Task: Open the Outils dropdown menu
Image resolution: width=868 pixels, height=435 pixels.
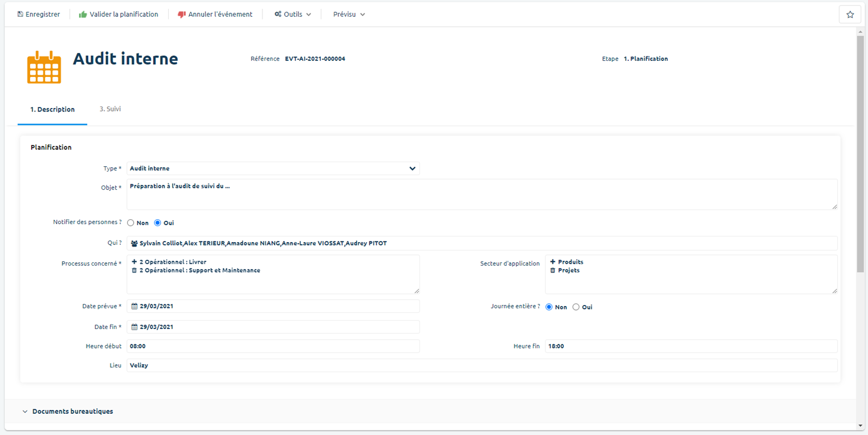Action: (x=292, y=14)
